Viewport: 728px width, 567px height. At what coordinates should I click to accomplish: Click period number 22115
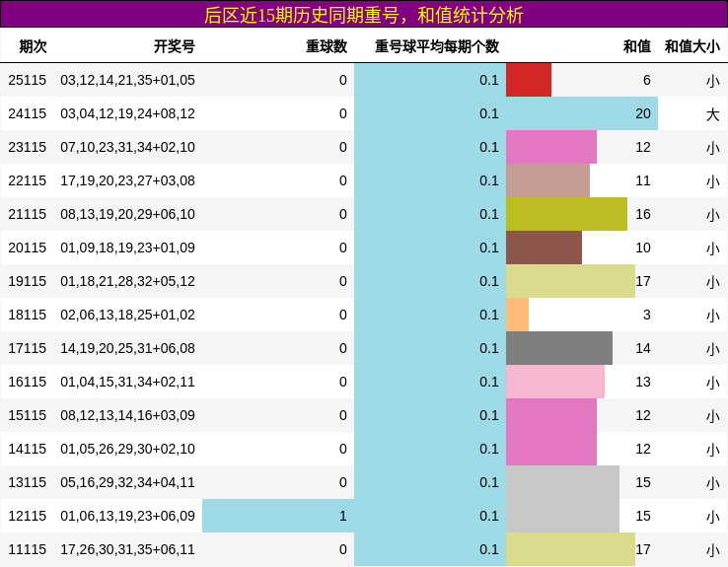(x=28, y=180)
